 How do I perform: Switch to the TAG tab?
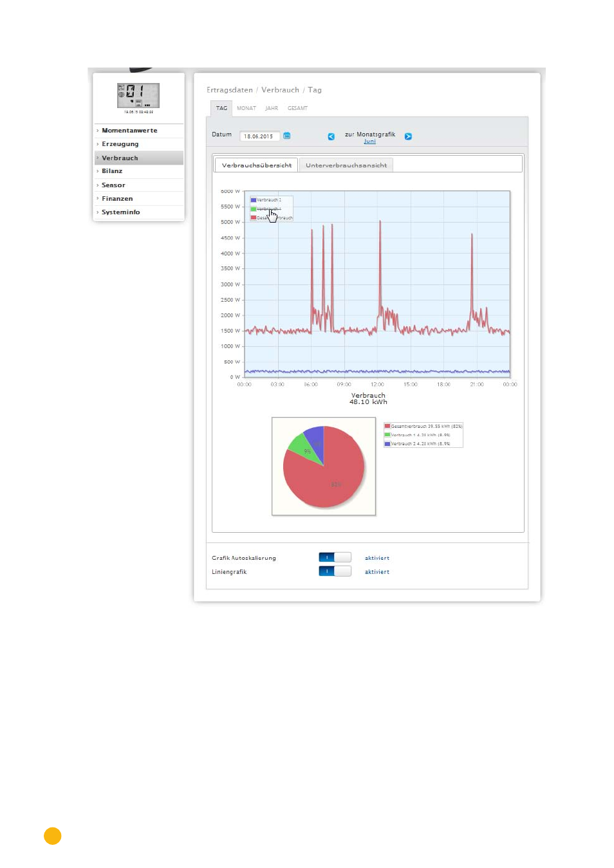click(x=221, y=108)
